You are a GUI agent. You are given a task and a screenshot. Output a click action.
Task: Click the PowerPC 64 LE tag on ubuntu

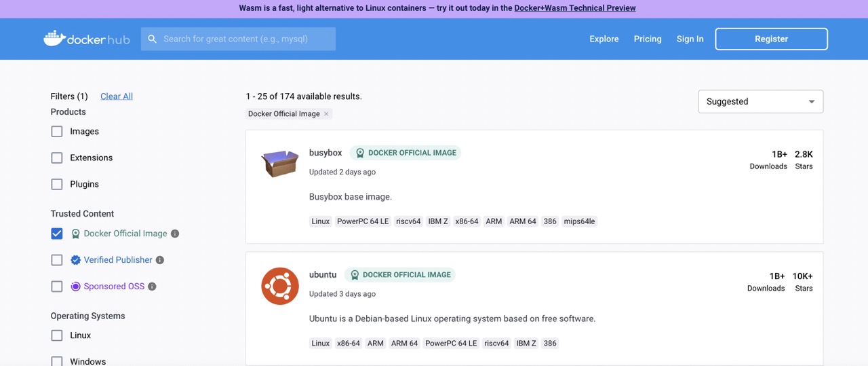pos(451,344)
